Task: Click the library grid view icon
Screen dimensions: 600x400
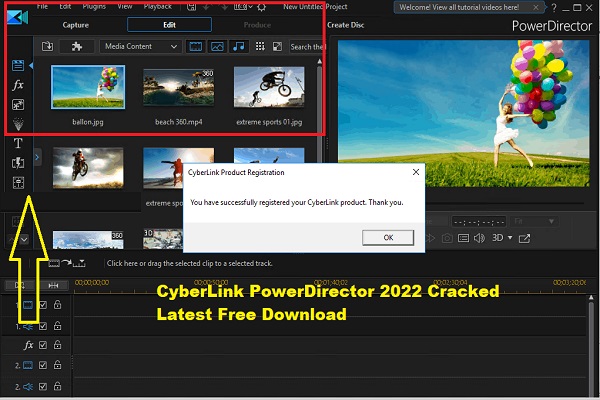Action: pyautogui.click(x=260, y=47)
